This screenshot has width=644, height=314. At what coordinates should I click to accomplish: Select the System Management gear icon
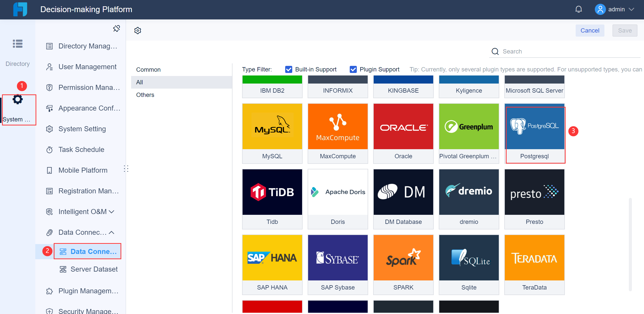tap(18, 99)
